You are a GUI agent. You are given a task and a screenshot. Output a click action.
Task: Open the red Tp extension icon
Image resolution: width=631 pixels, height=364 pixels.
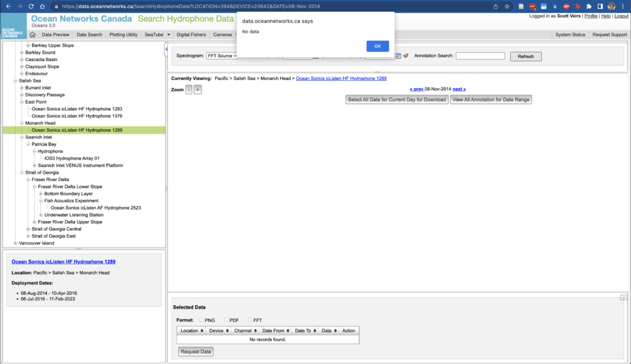[x=577, y=6]
